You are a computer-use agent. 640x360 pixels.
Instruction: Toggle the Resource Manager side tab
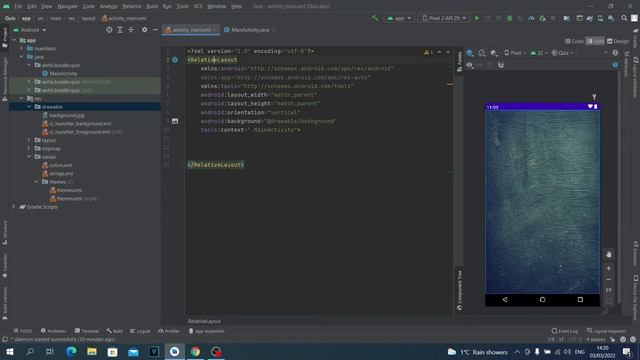pos(4,79)
